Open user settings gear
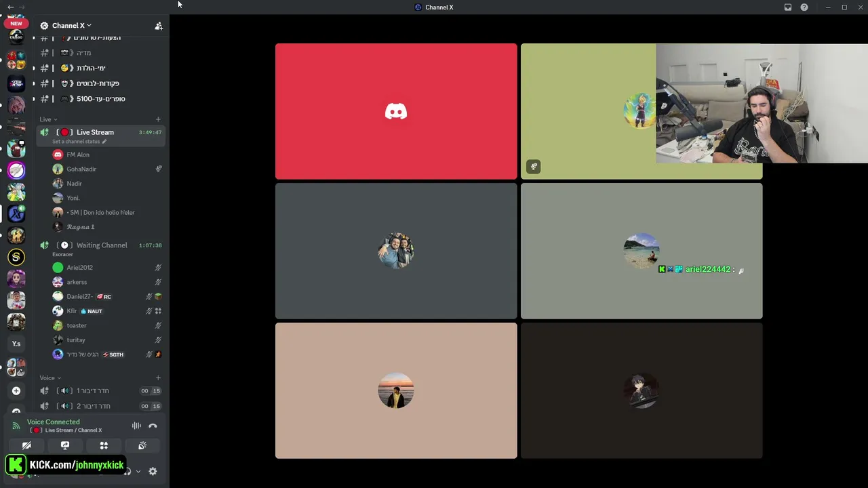 (153, 472)
